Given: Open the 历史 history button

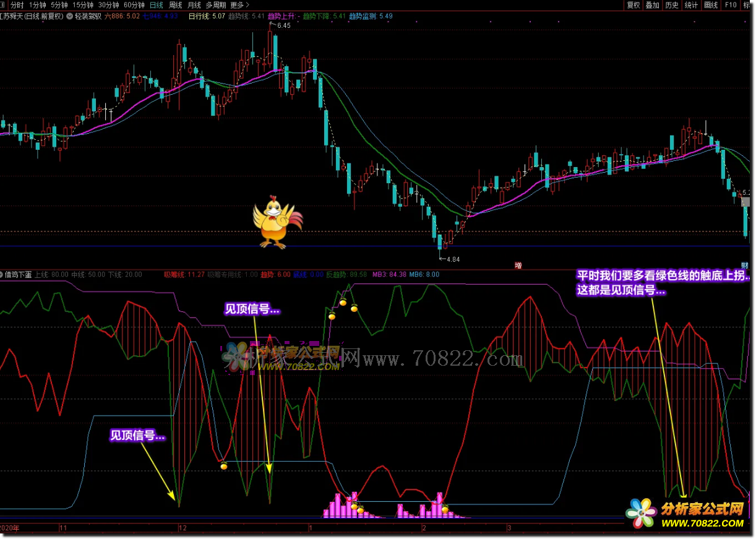Looking at the screenshot, I should [672, 5].
